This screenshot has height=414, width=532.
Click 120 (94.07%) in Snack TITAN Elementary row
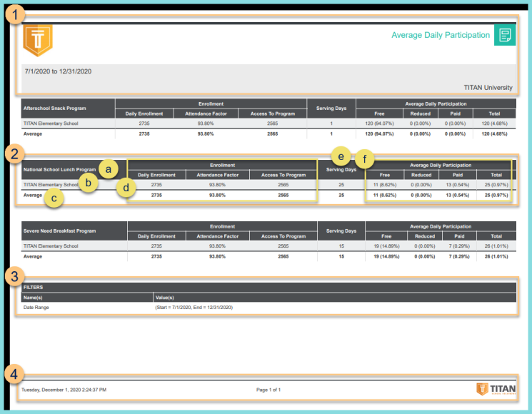pos(379,123)
